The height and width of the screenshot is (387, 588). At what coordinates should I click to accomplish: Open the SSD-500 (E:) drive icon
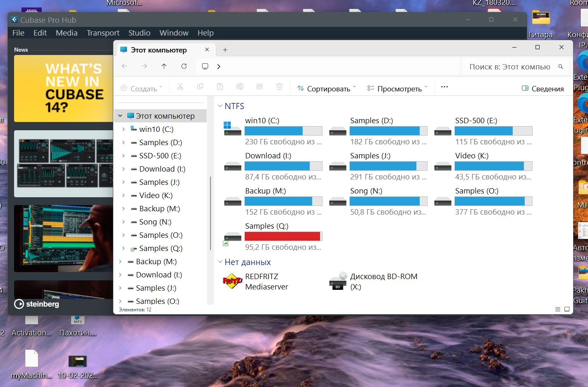pyautogui.click(x=443, y=131)
